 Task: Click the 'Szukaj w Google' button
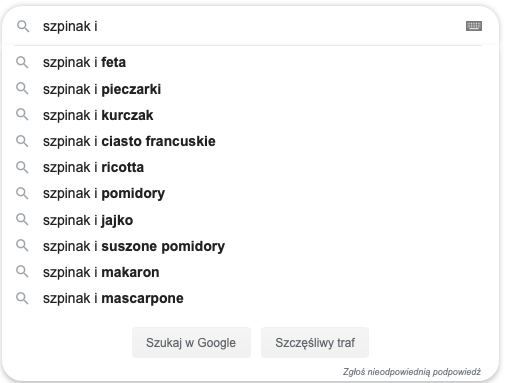click(x=191, y=342)
